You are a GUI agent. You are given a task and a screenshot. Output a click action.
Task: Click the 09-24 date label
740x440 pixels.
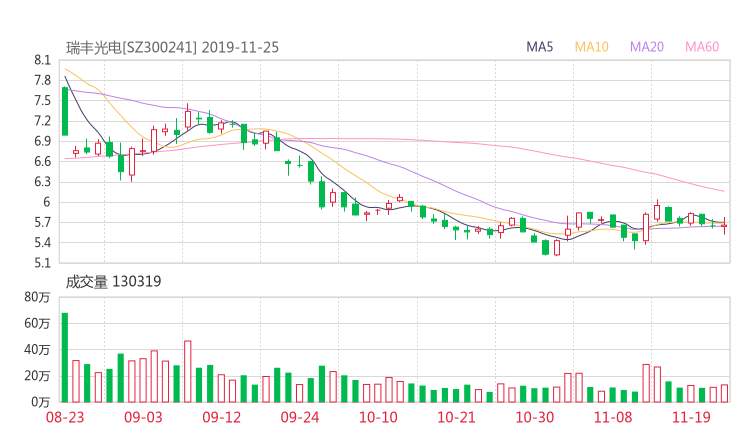coord(300,417)
